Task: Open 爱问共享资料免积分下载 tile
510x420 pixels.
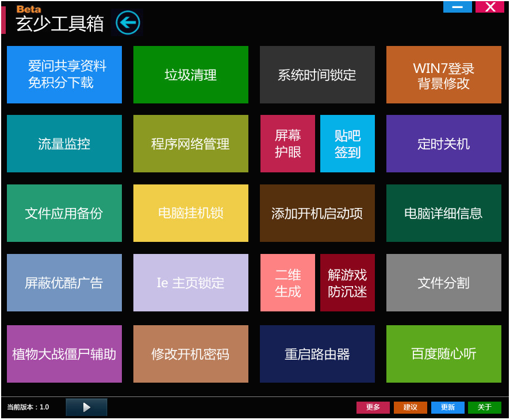Action: 64,75
